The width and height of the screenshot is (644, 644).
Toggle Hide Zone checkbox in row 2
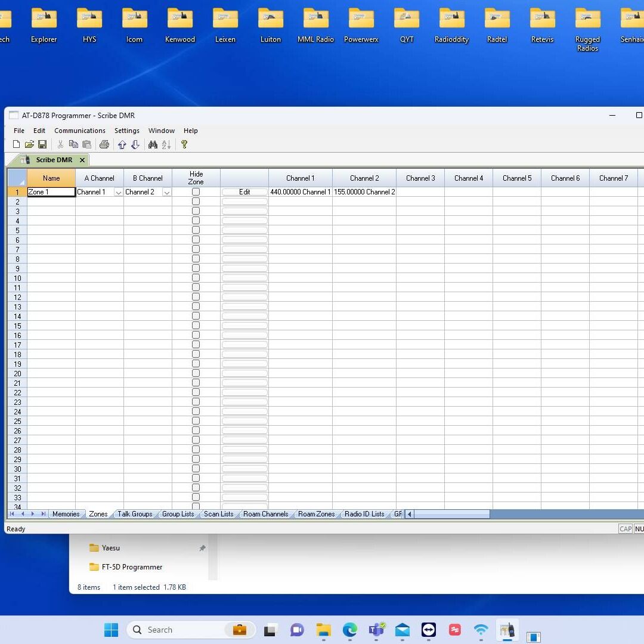point(196,202)
